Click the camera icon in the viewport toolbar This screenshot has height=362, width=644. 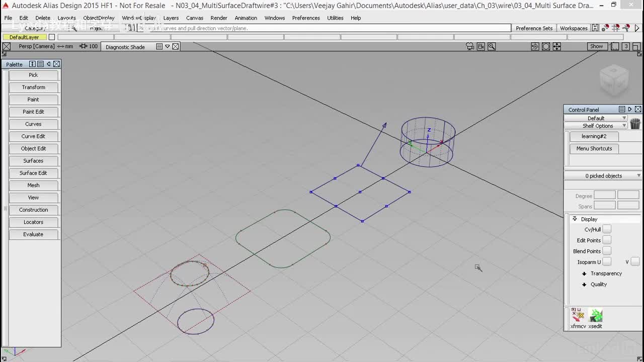470,46
